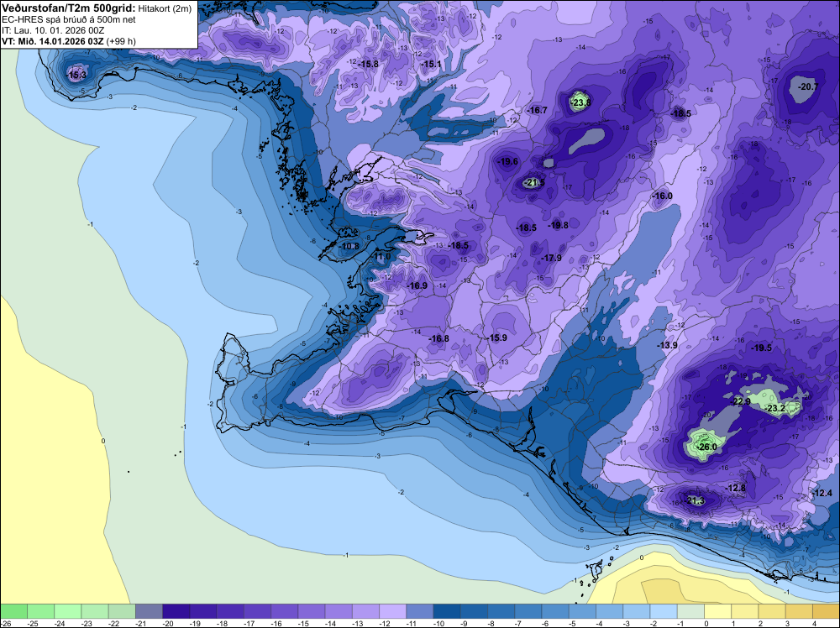Click the grey legend swatch between -21 and -20

[x=149, y=611]
